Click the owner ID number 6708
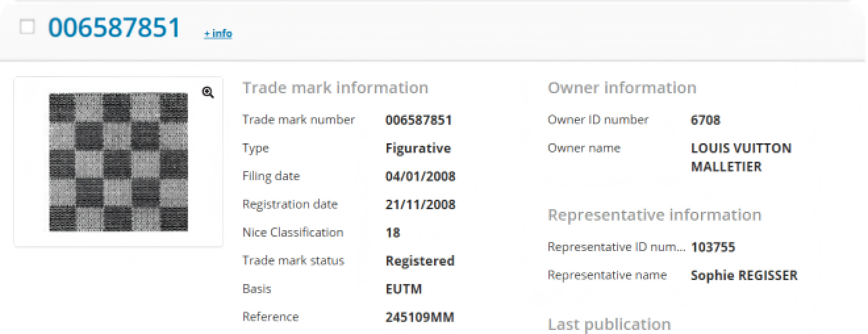Screen dimensions: 868x334 pos(706,120)
